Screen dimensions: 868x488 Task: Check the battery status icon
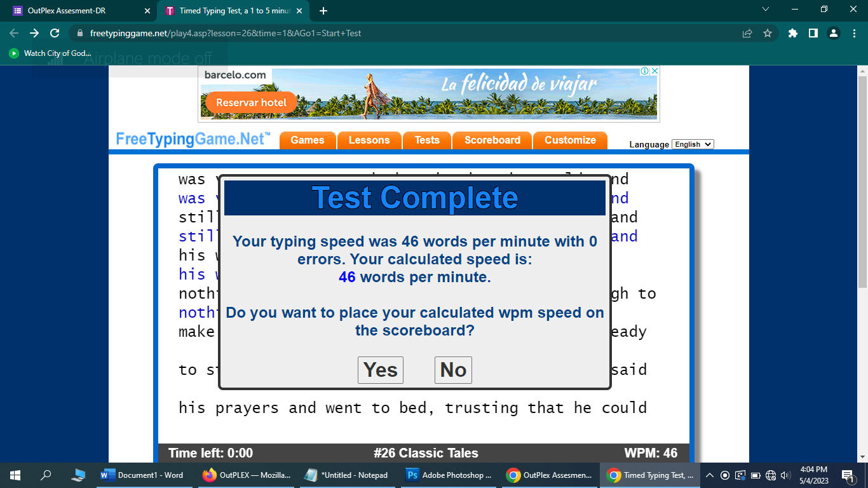pos(756,475)
